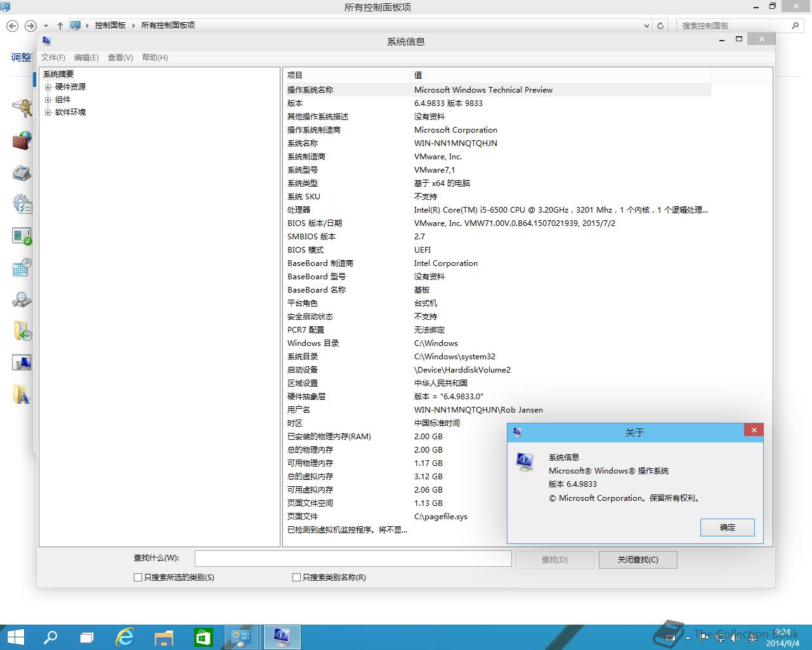Viewport: 812px width, 650px height.
Task: Click the touch keyboard tray icon
Action: point(671,637)
